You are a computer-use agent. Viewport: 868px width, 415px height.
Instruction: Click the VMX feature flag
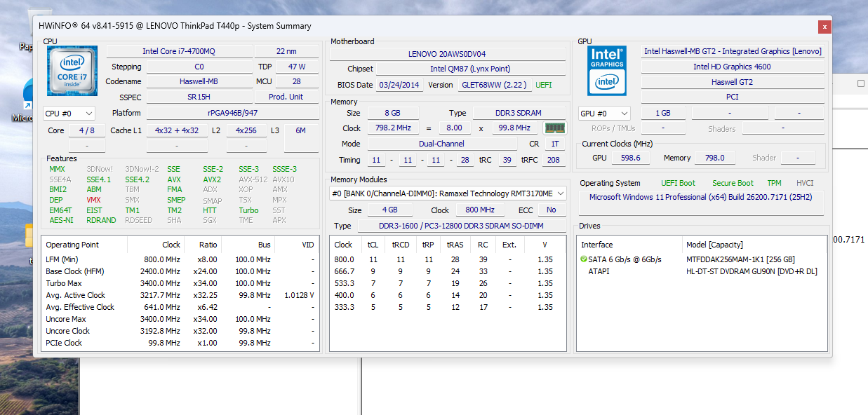[x=93, y=200]
